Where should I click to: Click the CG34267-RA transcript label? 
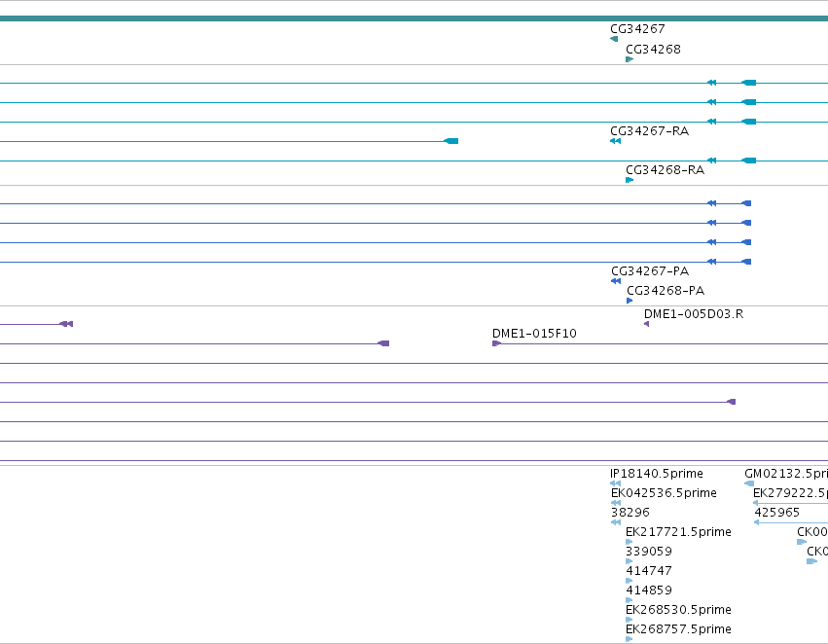pyautogui.click(x=650, y=131)
